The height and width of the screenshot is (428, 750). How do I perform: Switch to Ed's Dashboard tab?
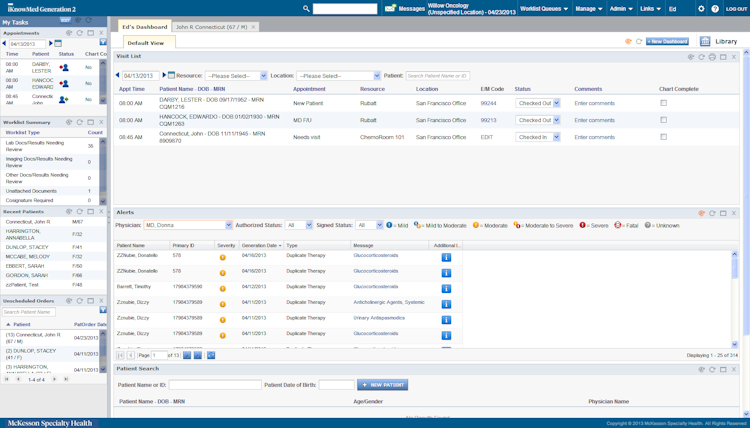coord(144,27)
